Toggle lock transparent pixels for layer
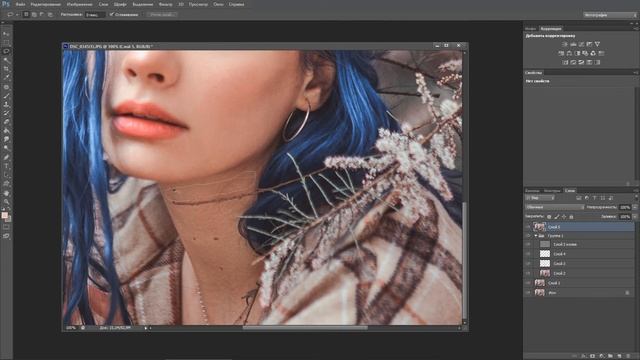The image size is (640, 360). coord(549,217)
